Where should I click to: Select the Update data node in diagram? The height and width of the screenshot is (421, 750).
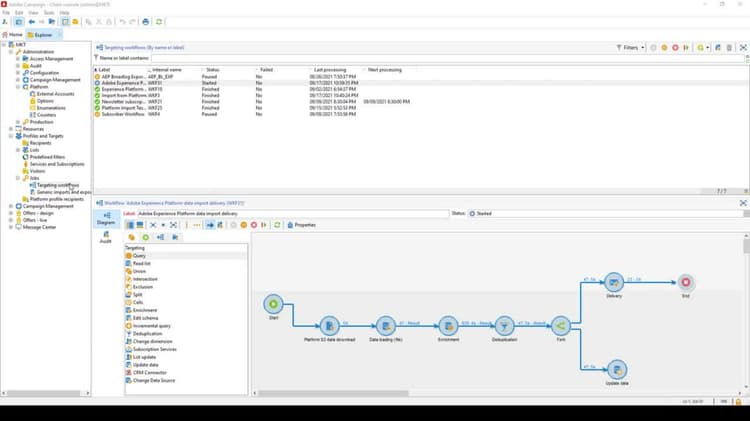(617, 370)
